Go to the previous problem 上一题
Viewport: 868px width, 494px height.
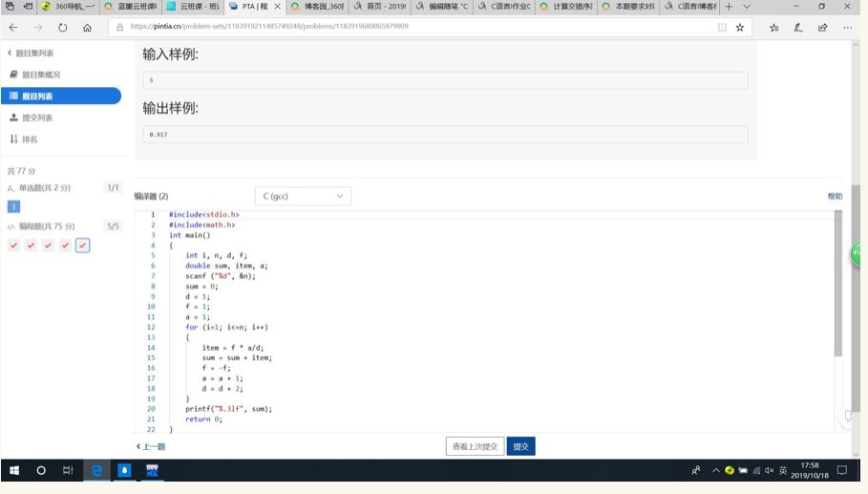pos(151,446)
